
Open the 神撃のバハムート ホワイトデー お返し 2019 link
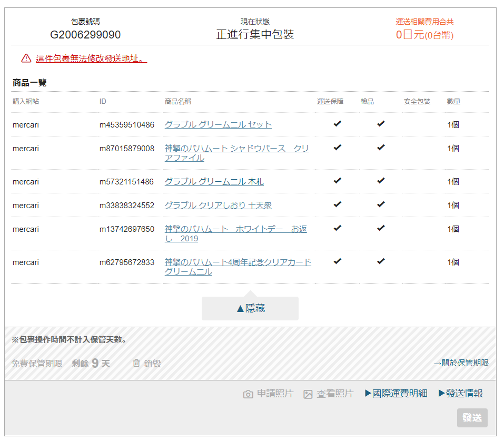[x=235, y=234]
